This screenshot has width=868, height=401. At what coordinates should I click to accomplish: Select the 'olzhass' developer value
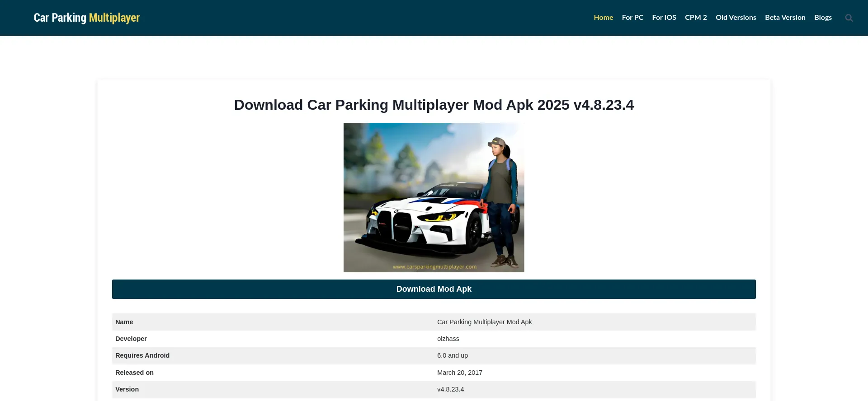coord(448,339)
